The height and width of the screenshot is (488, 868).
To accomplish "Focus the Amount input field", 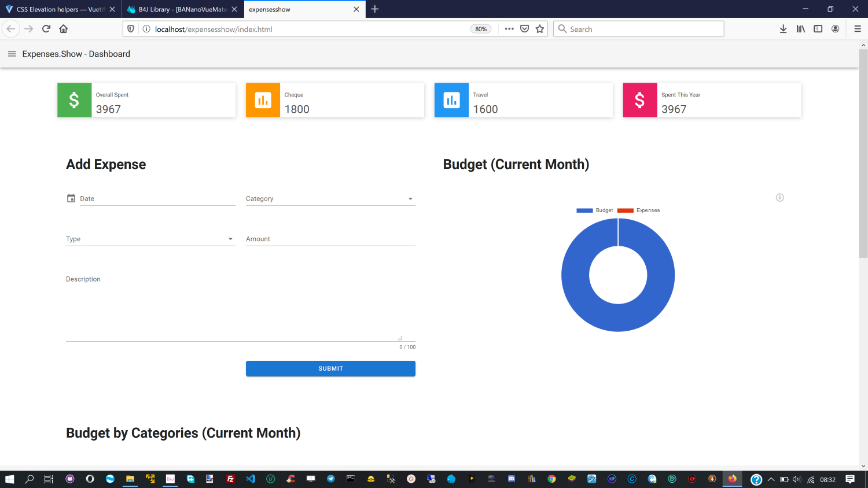I will (330, 239).
